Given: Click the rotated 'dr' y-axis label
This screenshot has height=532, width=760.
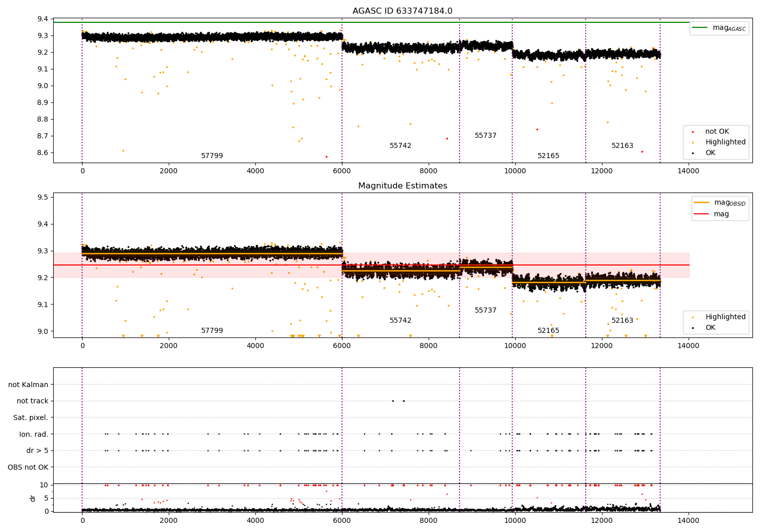Looking at the screenshot, I should click(x=33, y=498).
